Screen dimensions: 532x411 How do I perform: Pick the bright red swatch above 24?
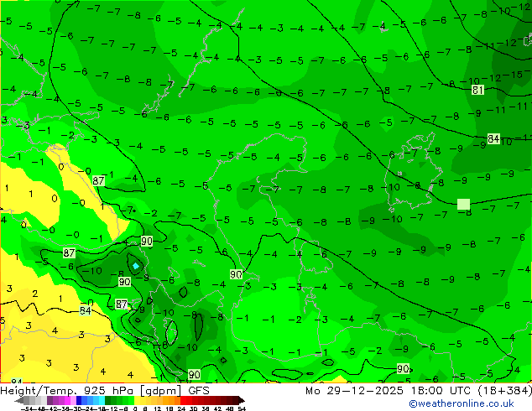183,400
